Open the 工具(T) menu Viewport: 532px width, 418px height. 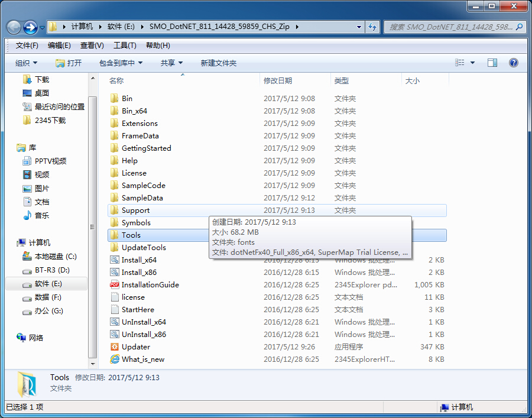click(125, 46)
